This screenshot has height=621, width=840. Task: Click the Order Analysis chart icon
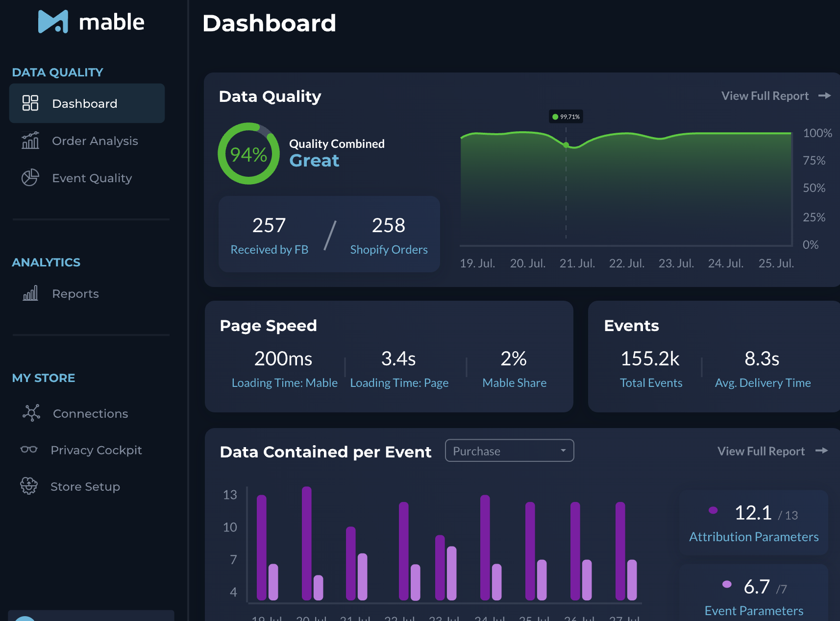[x=30, y=141]
